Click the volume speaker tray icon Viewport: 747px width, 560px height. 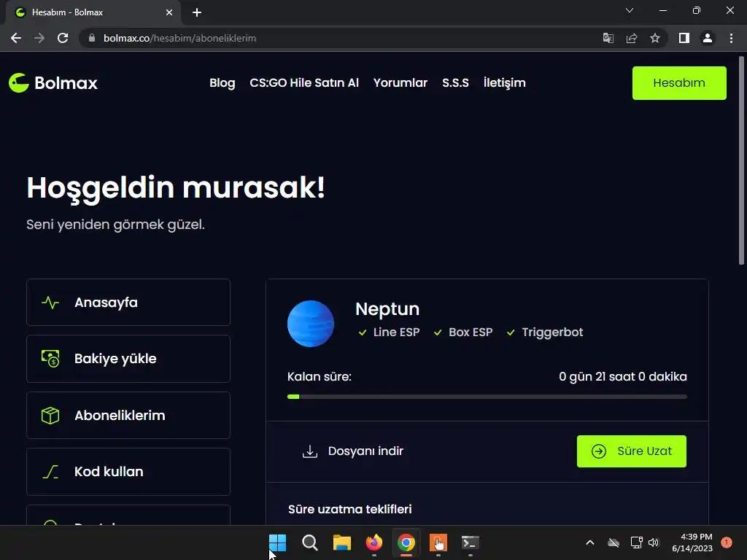(654, 542)
